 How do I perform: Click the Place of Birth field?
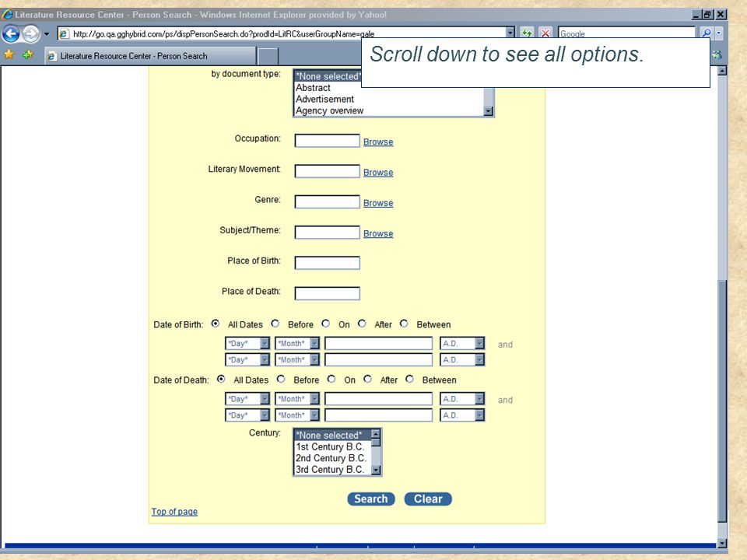(328, 263)
